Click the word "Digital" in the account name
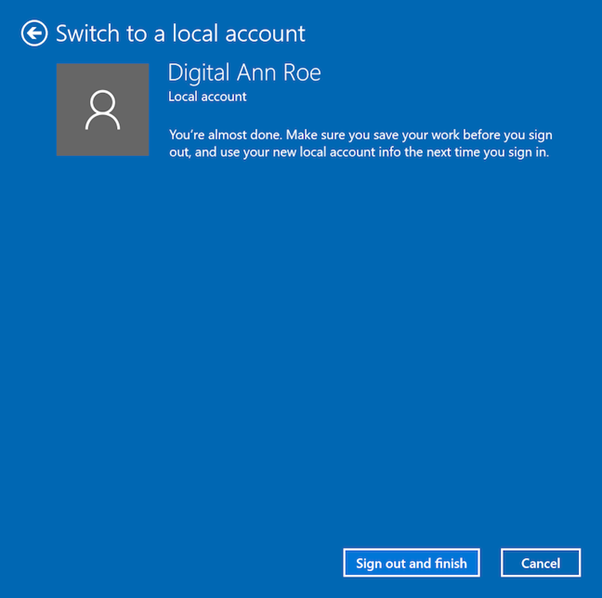 [x=197, y=73]
